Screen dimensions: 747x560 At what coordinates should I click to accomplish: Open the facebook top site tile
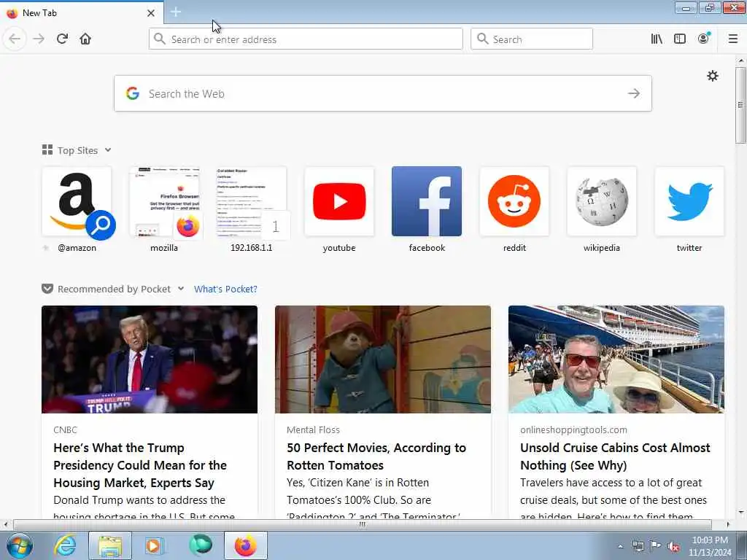click(x=426, y=201)
